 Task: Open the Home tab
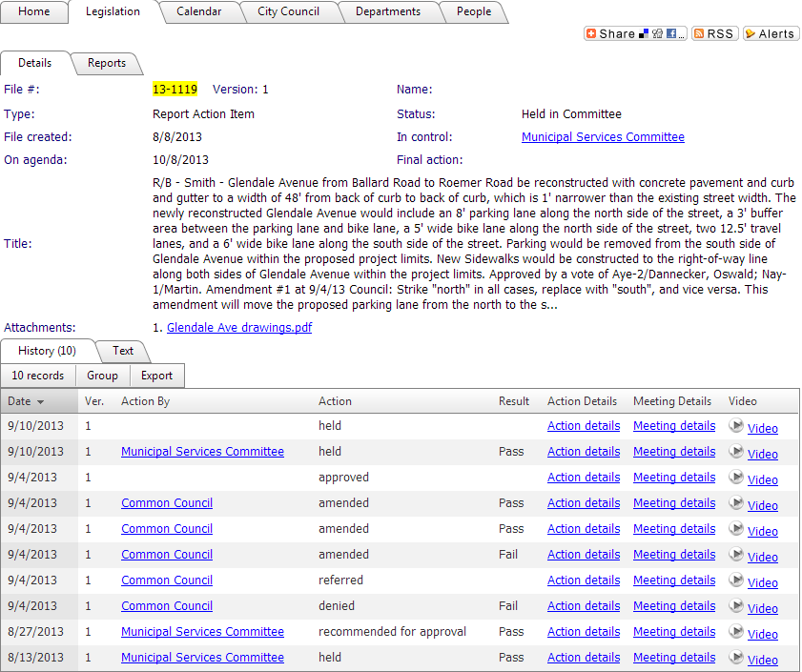pos(33,11)
